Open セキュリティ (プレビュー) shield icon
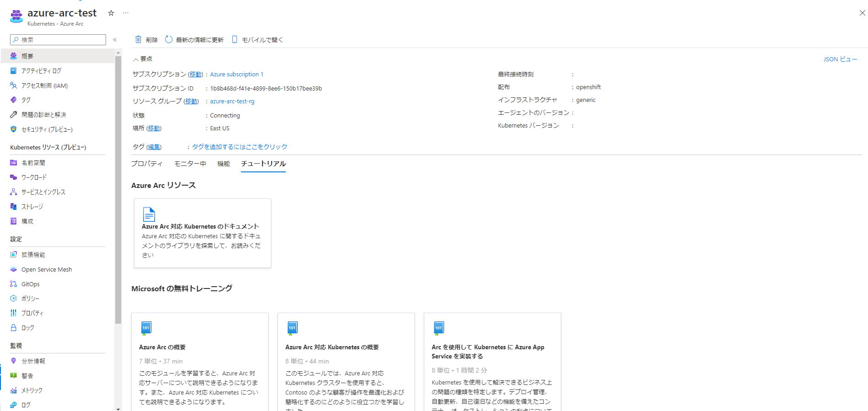 [14, 129]
